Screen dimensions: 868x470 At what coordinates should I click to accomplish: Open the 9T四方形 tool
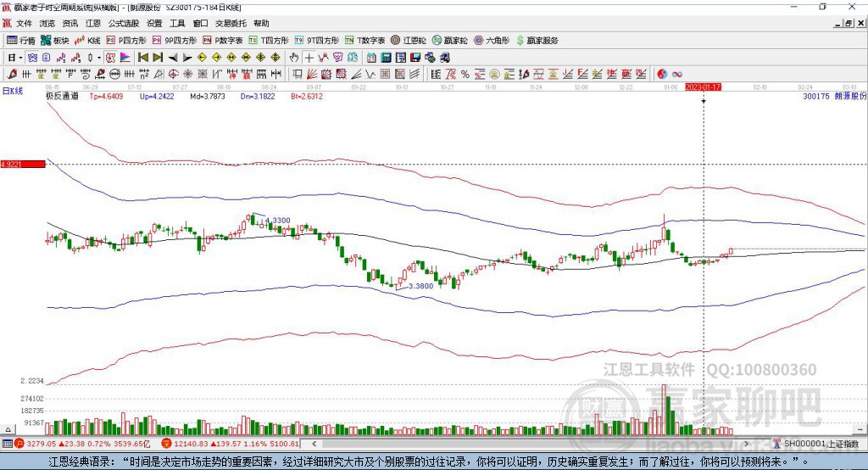click(317, 41)
